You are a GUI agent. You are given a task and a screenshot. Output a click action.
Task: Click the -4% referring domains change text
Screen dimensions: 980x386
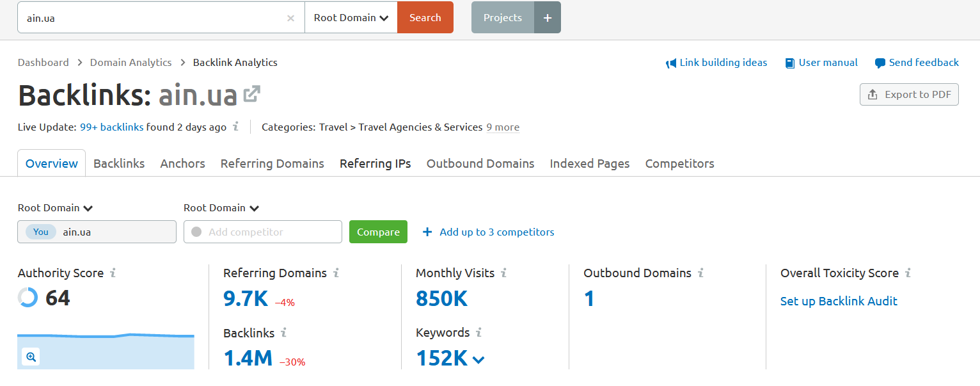[x=285, y=302]
